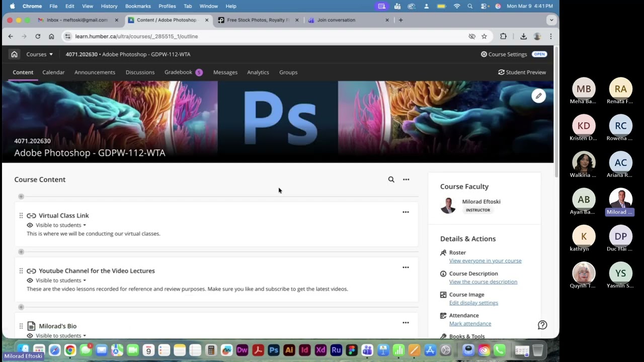The height and width of the screenshot is (362, 644).
Task: Open Youtube Channel for the Video Lectures
Action: (97, 271)
